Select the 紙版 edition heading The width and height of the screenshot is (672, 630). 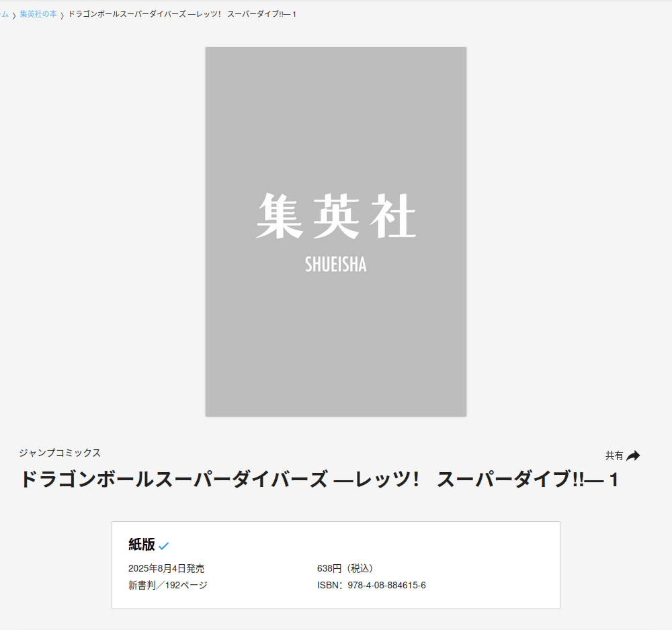(142, 544)
